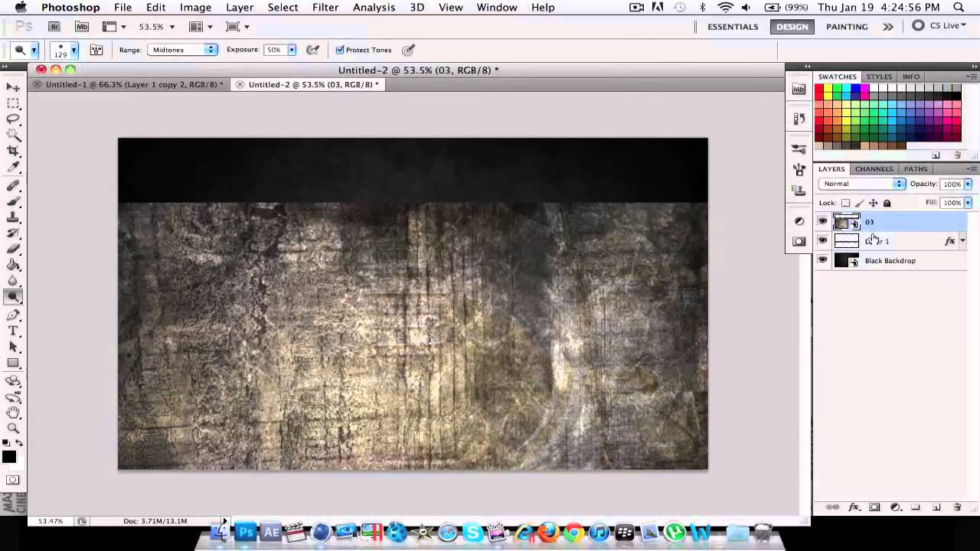This screenshot has width=980, height=551.
Task: Create a new layer
Action: tap(936, 507)
